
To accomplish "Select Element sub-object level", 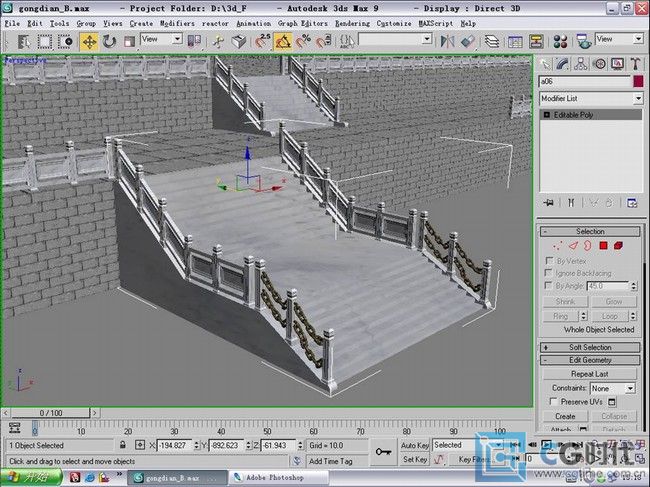I will (x=618, y=246).
